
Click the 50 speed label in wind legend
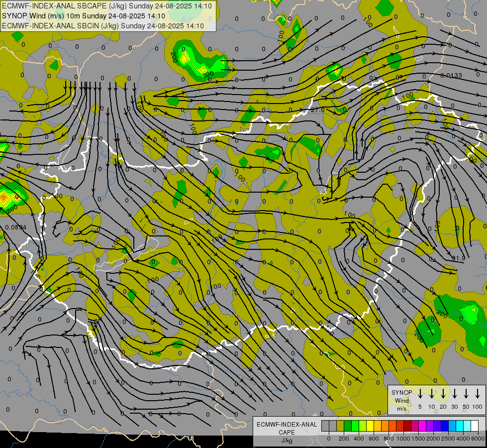pyautogui.click(x=466, y=407)
